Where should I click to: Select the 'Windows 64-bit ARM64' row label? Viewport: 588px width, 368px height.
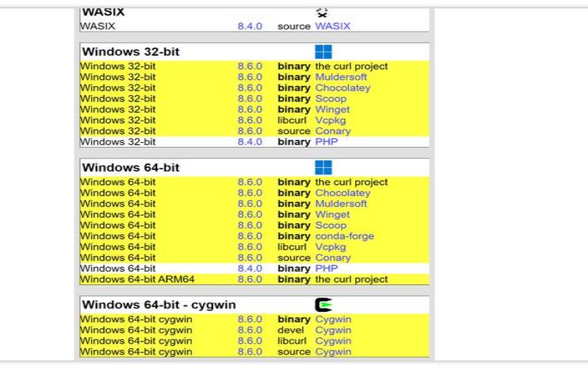pyautogui.click(x=137, y=280)
